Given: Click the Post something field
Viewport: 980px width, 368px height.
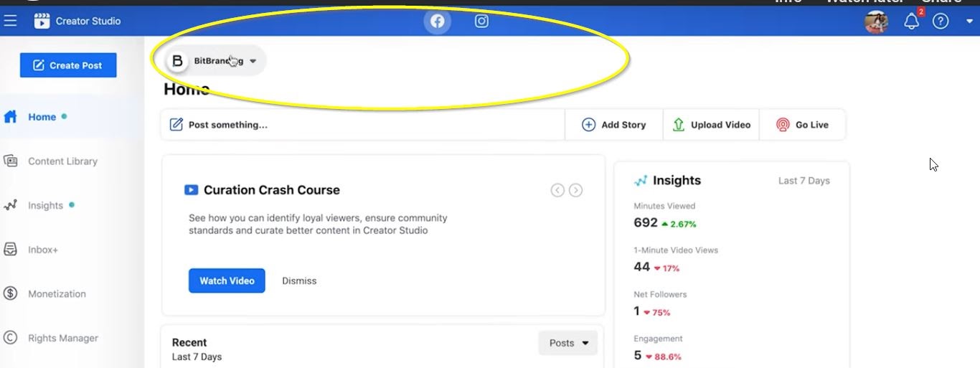Looking at the screenshot, I should tap(363, 125).
